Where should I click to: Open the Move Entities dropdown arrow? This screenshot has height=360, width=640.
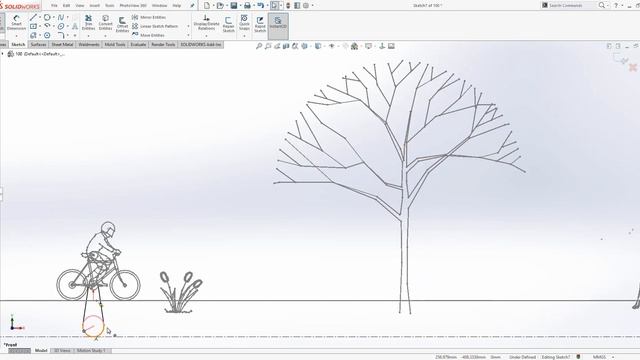(x=188, y=35)
